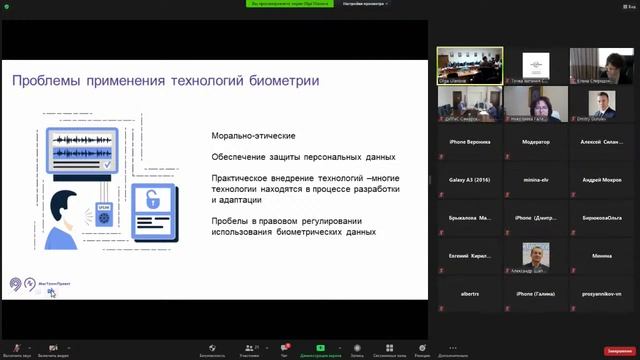
Task: Select Александр's photo tile
Action: click(536, 256)
